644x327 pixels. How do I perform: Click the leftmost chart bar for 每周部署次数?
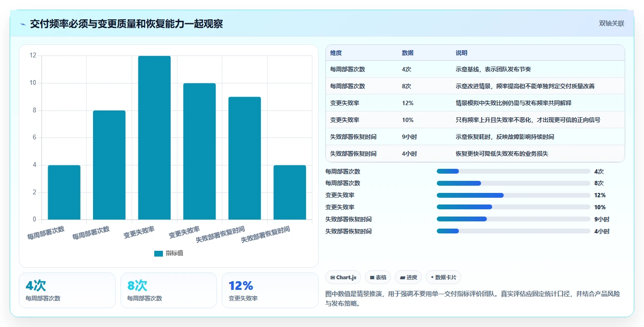(64, 192)
